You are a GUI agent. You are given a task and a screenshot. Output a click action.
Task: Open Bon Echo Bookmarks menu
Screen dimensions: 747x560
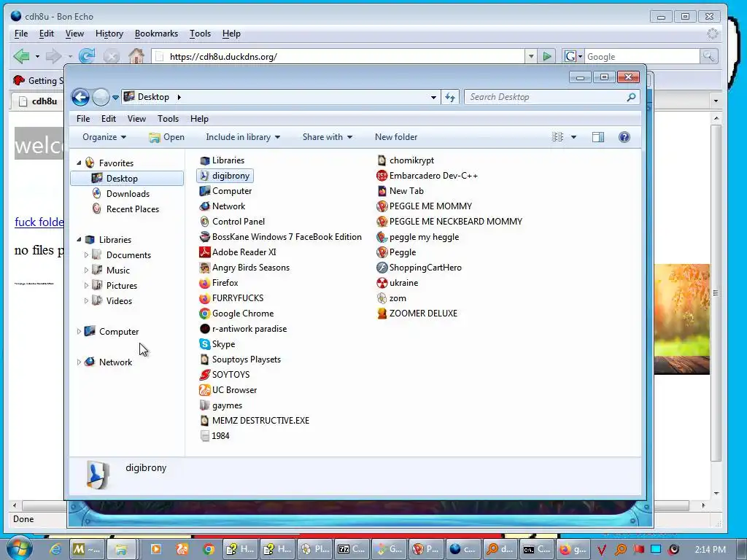click(x=156, y=34)
